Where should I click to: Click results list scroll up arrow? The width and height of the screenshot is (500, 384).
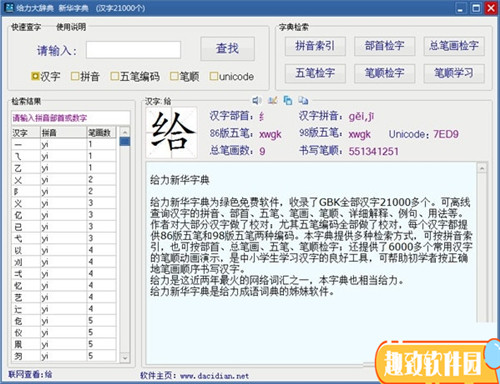tap(125, 131)
